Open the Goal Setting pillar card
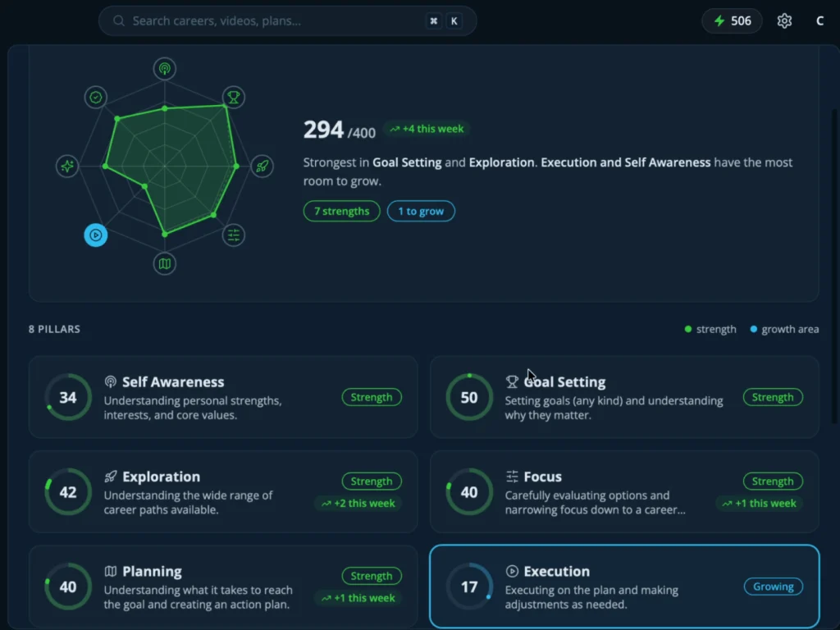The width and height of the screenshot is (840, 630). 624,397
